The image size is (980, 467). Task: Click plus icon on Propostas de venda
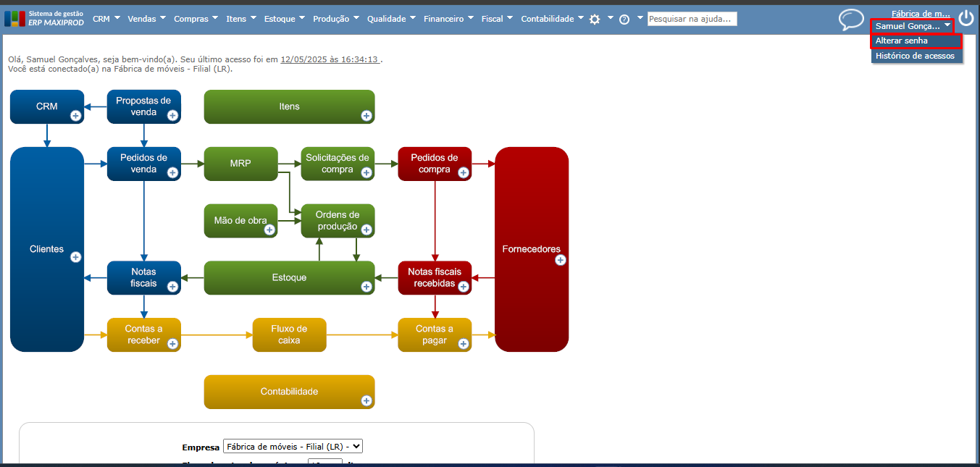172,115
